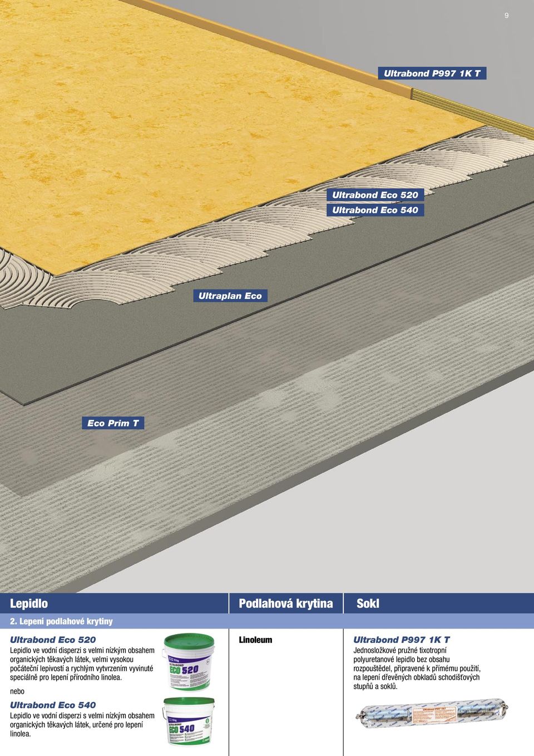The height and width of the screenshot is (756, 534).
Task: Select the Ultraplan Eco callout label
Action: click(x=230, y=296)
